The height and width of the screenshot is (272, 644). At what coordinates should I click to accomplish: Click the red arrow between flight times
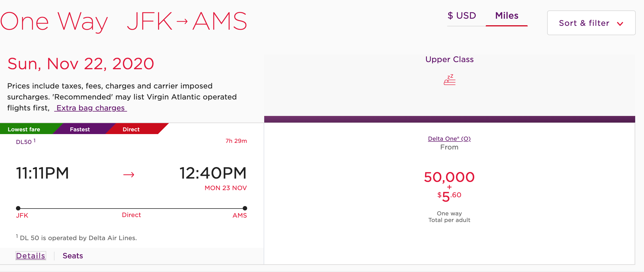pyautogui.click(x=129, y=174)
